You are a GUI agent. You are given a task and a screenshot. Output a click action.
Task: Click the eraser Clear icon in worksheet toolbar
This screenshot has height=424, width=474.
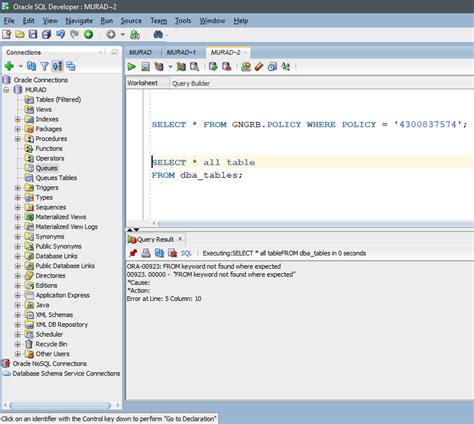[x=259, y=67]
